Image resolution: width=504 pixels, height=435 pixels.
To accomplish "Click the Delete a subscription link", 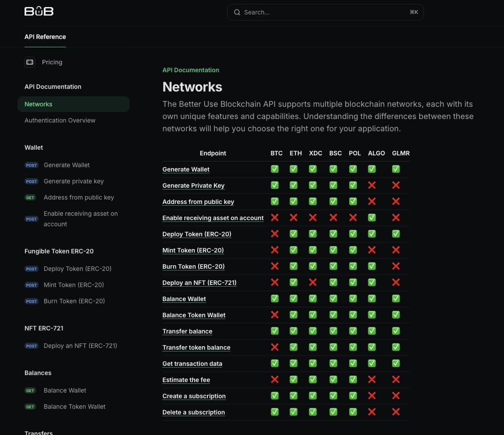I will pyautogui.click(x=193, y=412).
